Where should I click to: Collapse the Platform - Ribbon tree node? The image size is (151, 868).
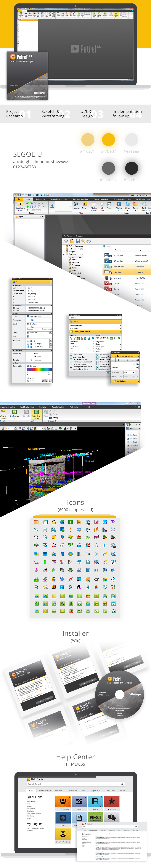tap(64, 254)
